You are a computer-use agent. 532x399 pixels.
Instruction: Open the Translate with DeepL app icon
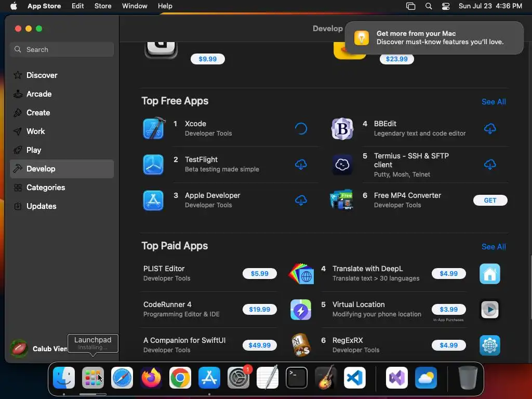301,273
